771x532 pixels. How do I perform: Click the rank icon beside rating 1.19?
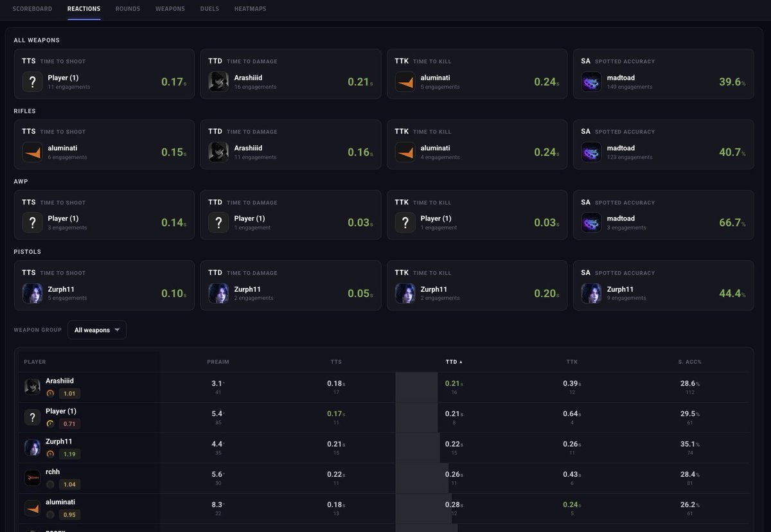click(x=50, y=454)
